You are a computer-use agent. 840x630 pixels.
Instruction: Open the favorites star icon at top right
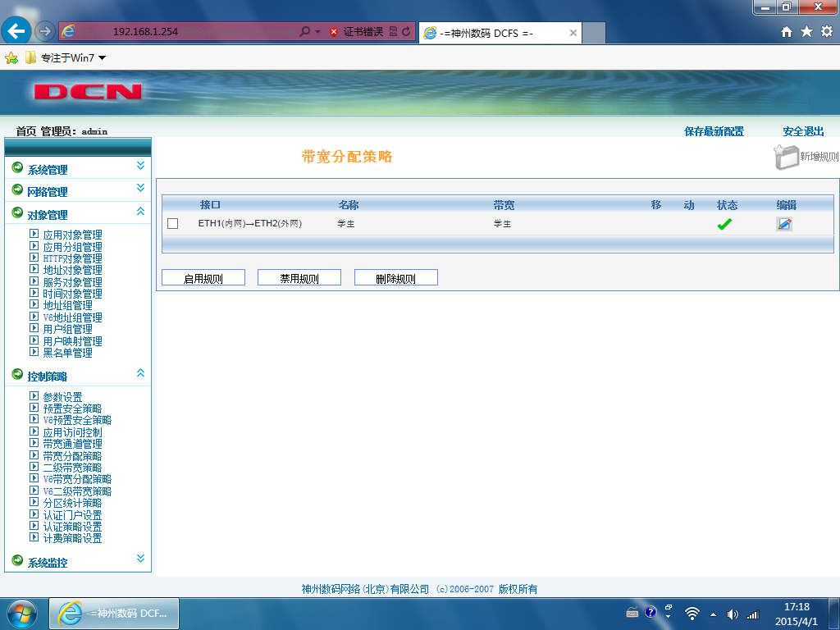807,32
